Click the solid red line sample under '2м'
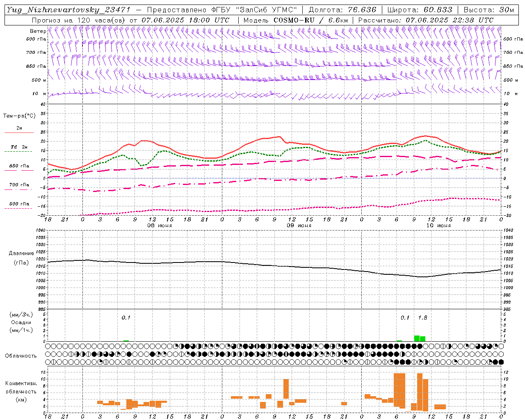Screen dimensions: 525x420 19,132
